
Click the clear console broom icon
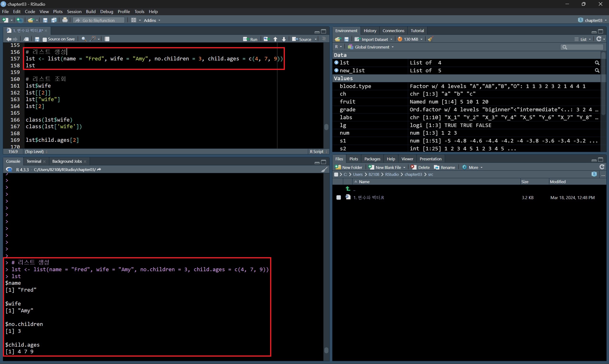[x=324, y=169]
